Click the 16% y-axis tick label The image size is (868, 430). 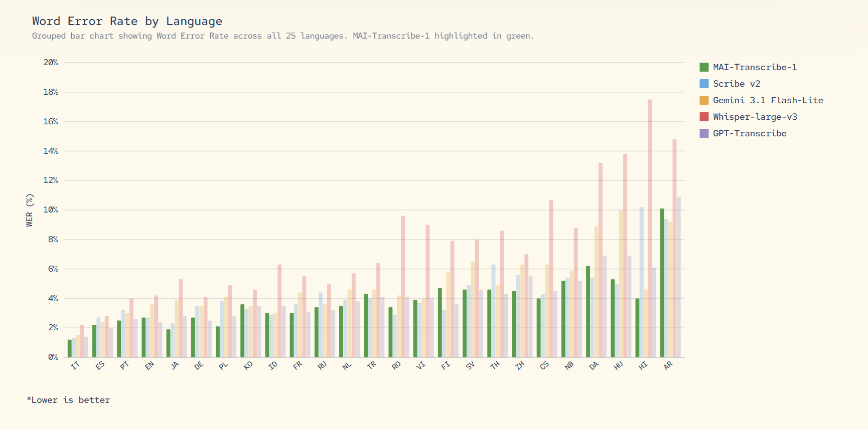51,122
